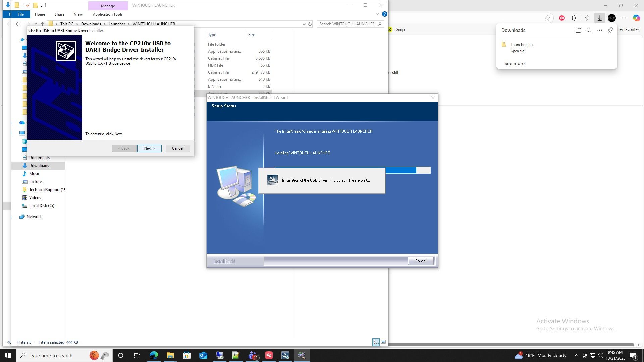The image size is (644, 362).
Task: Cancel the WINTOUCH LAUNCHER InstallShield setup
Action: [421, 261]
